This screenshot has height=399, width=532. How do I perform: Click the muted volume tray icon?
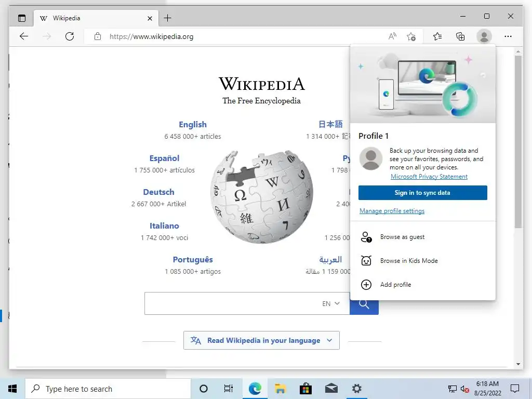point(464,389)
